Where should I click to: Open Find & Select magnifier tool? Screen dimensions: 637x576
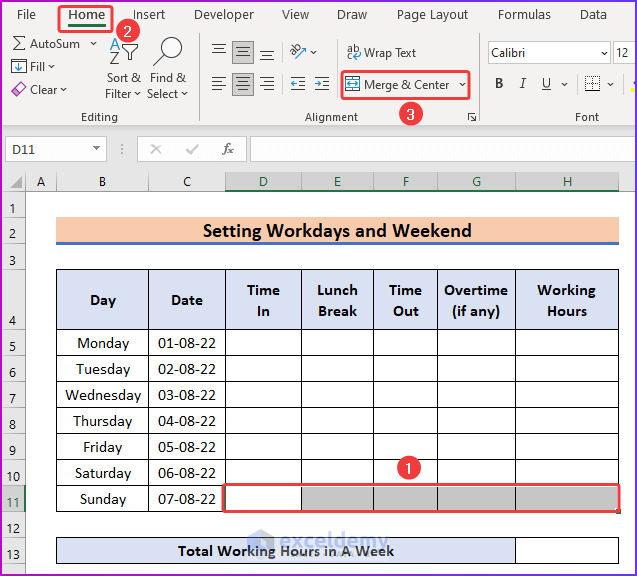(167, 68)
